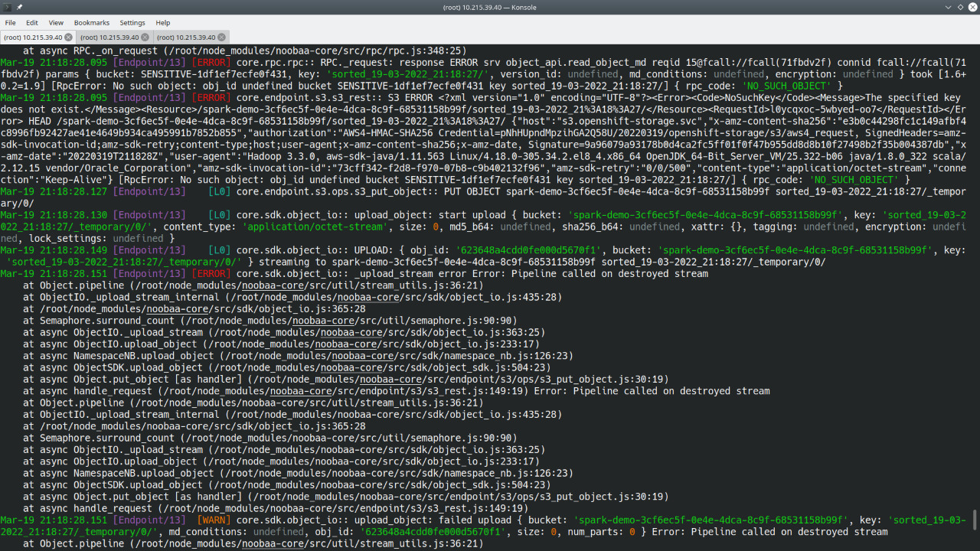Open the View menu
The height and width of the screenshot is (551, 980).
(x=56, y=22)
